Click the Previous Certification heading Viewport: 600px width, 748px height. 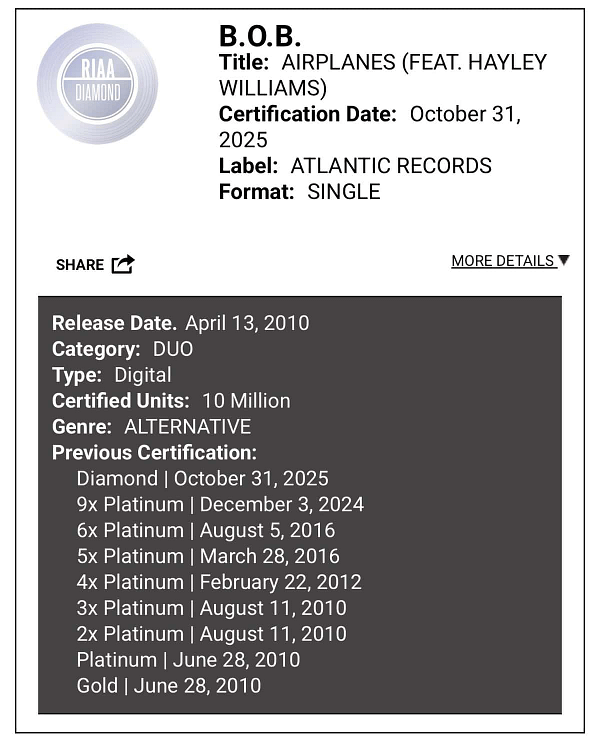(x=154, y=453)
